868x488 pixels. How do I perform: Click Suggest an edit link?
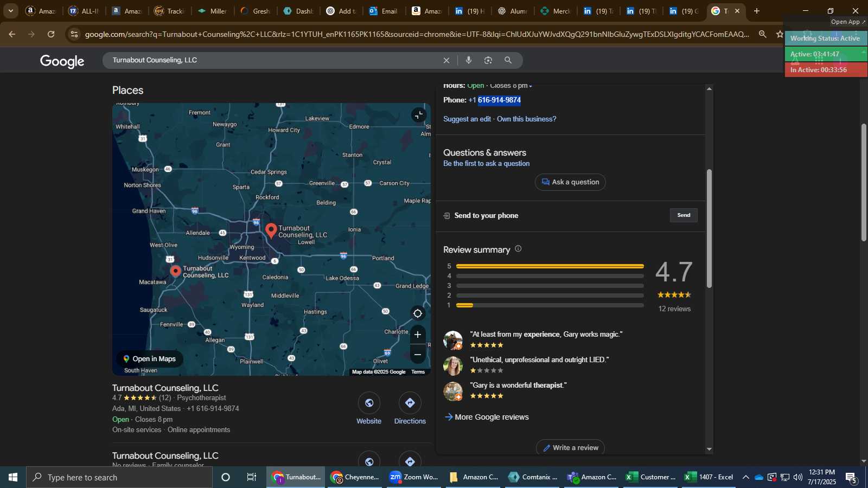pos(467,119)
